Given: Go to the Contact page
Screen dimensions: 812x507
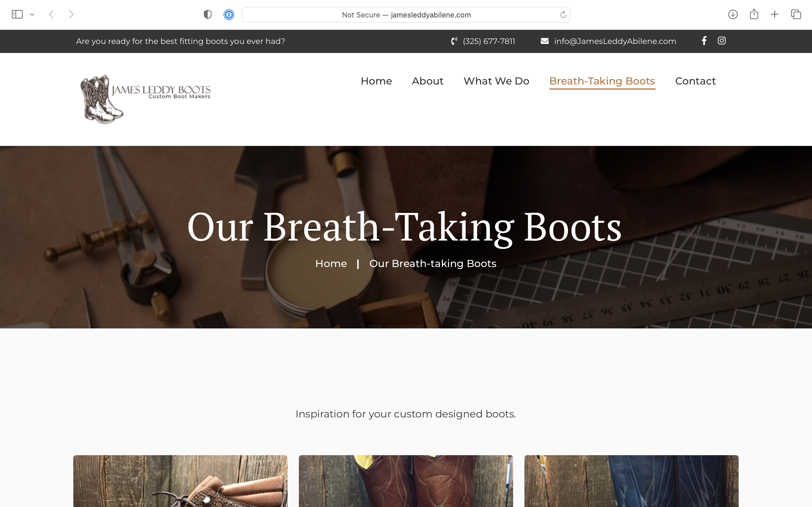Looking at the screenshot, I should 695,81.
